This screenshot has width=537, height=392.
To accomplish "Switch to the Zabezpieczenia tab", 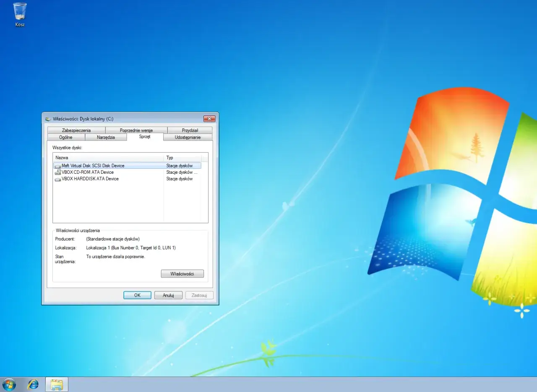I will 76,131.
